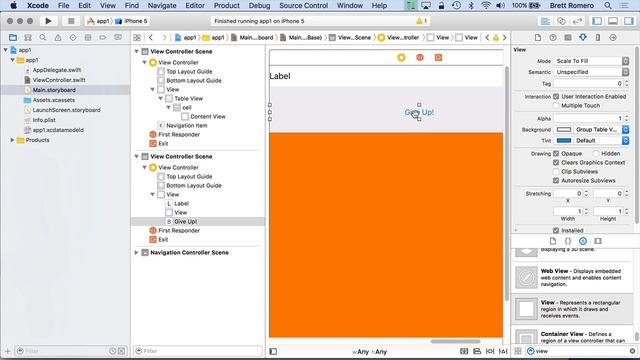The image size is (640, 360).
Task: Switch to the Standard editor
Action: pos(545,21)
